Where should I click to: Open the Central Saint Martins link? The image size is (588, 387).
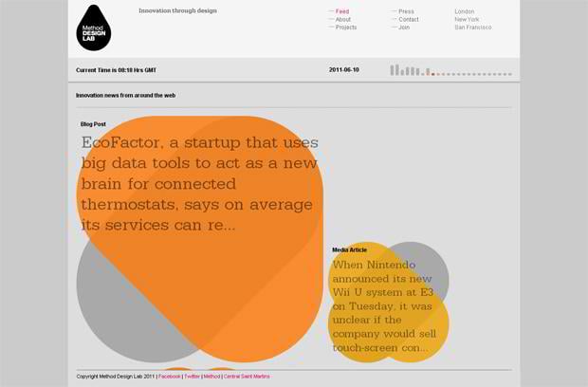pos(245,377)
